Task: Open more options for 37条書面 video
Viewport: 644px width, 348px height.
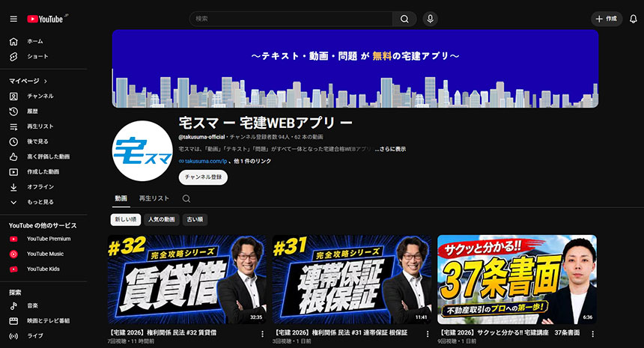Action: click(592, 334)
